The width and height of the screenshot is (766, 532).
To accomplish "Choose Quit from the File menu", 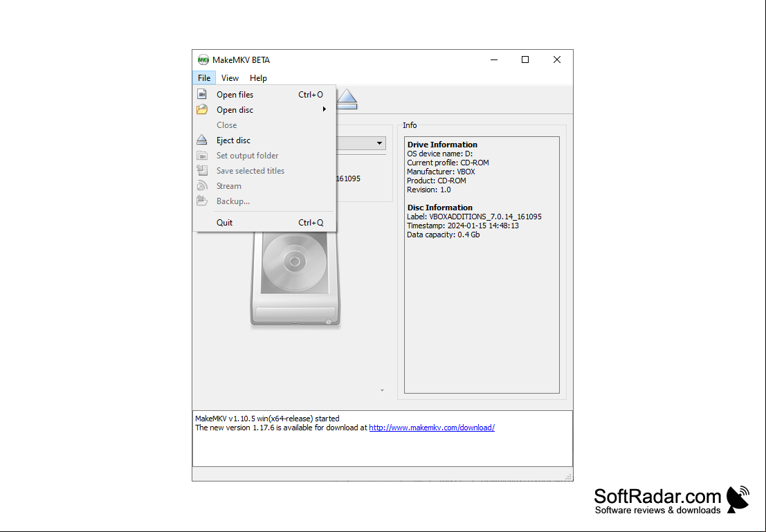I will click(x=264, y=222).
